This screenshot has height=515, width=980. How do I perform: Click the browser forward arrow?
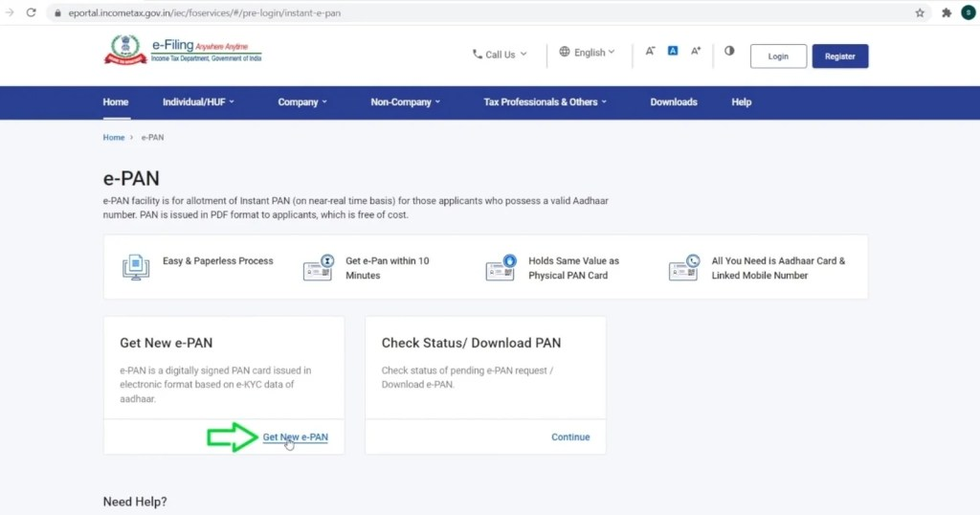[10, 12]
